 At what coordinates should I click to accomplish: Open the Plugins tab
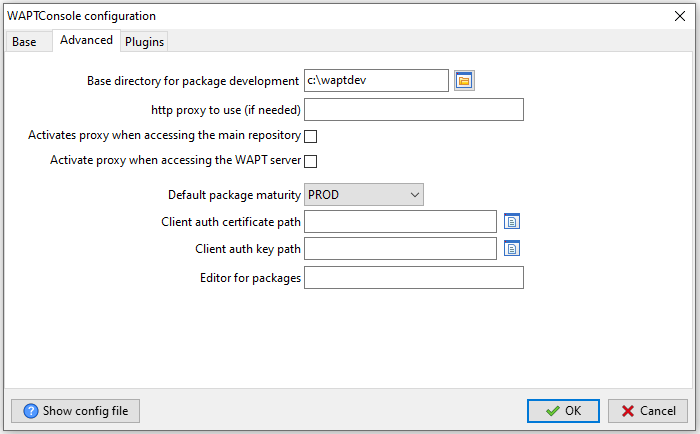point(144,42)
